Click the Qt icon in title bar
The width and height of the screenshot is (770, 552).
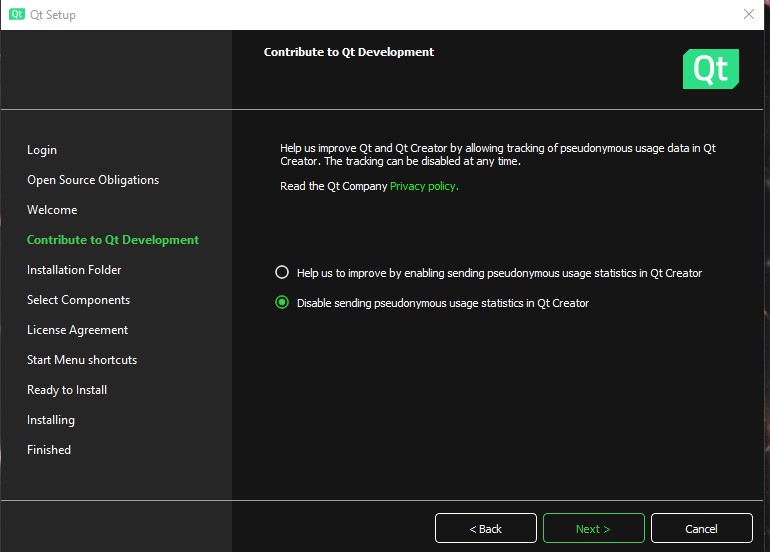(17, 14)
